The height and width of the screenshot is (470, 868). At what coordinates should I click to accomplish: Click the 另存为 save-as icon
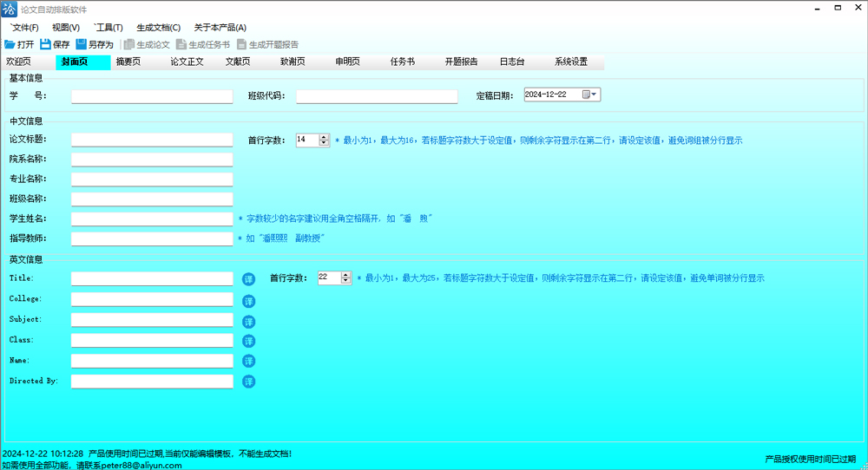(82, 44)
